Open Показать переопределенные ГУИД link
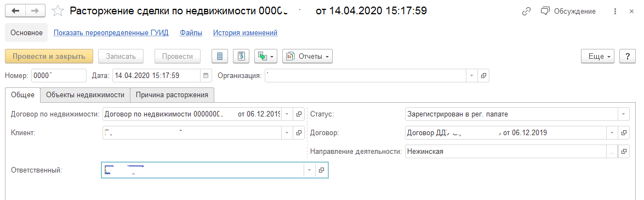 111,33
